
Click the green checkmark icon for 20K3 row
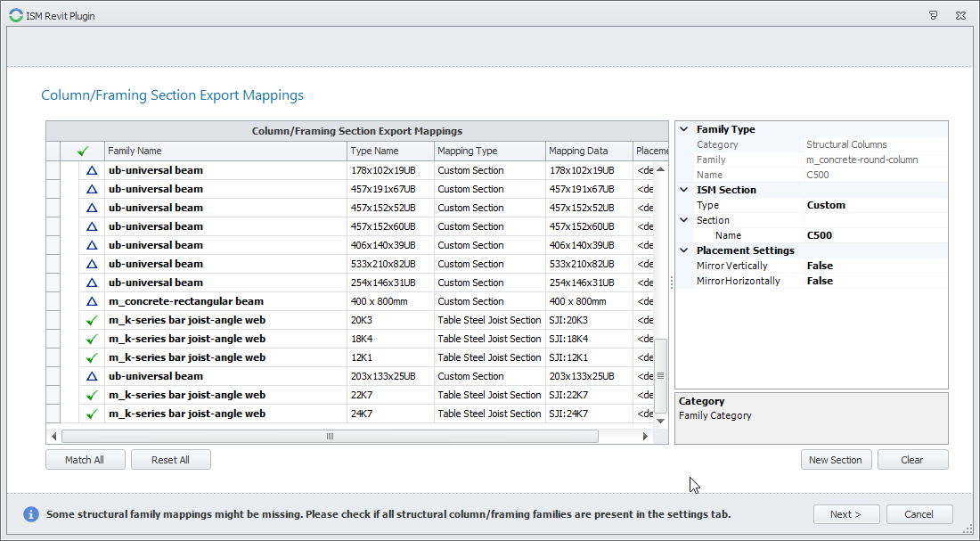click(x=91, y=320)
